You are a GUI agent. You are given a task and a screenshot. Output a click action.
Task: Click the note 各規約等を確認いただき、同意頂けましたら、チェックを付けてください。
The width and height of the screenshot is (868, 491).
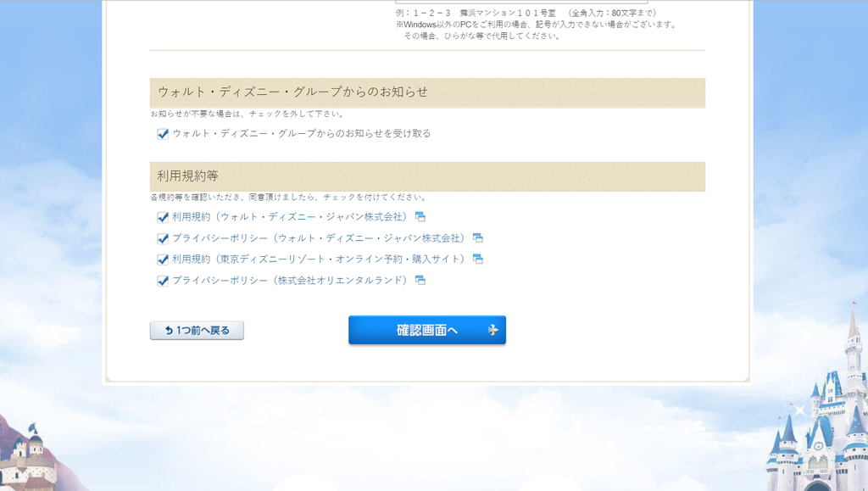(x=289, y=197)
